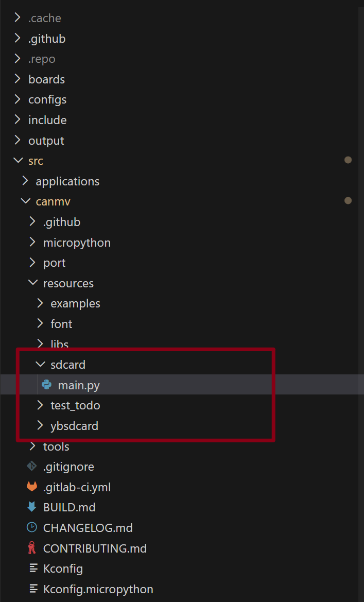Click the red icon beside CONTRIBUTING.md
Screen dimensions: 364x602
pyautogui.click(x=32, y=548)
